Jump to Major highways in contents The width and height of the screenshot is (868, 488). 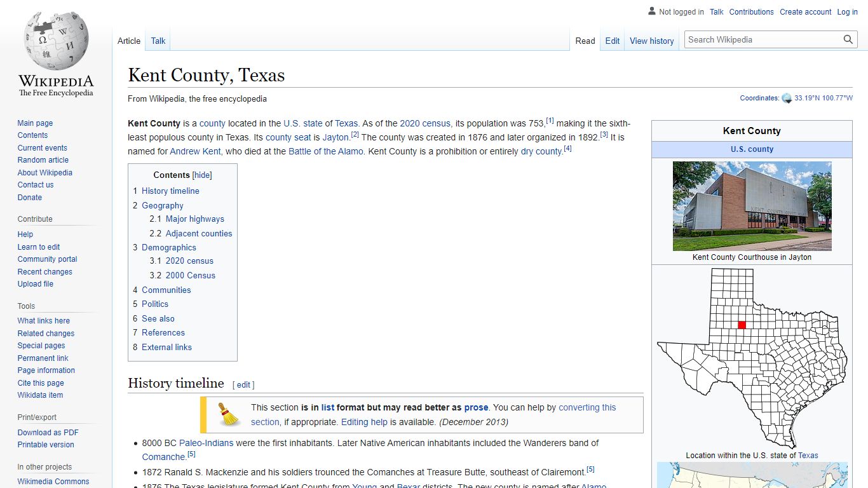(x=195, y=219)
